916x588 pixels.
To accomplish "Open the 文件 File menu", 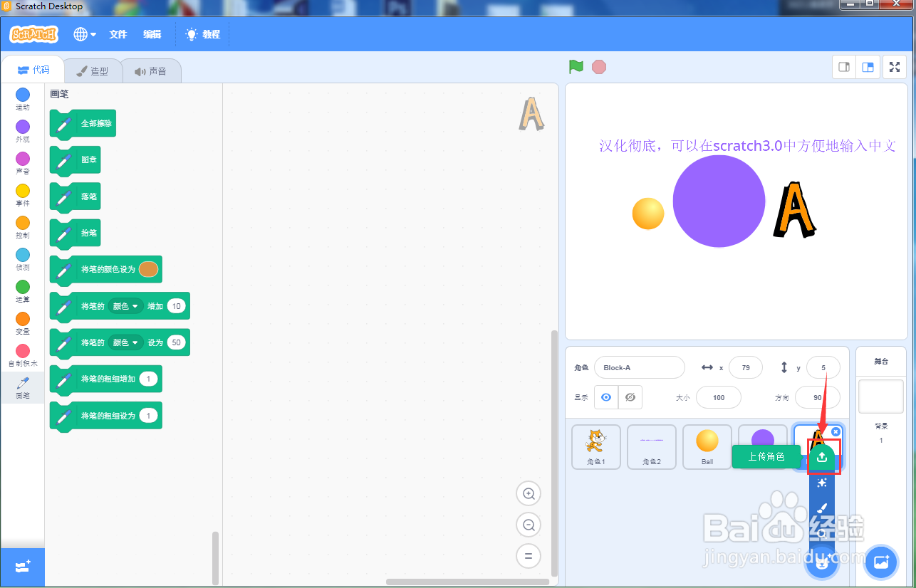I will (118, 33).
